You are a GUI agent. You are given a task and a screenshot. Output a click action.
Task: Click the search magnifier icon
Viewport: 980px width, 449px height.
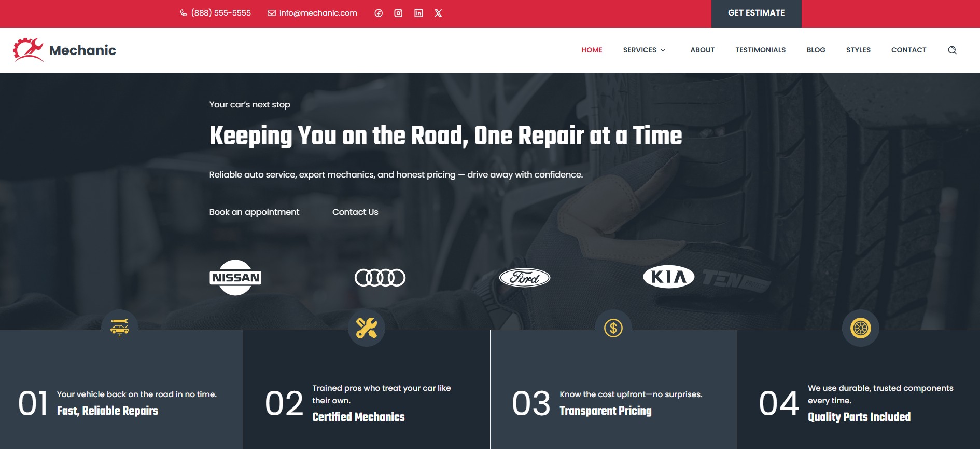(x=952, y=50)
